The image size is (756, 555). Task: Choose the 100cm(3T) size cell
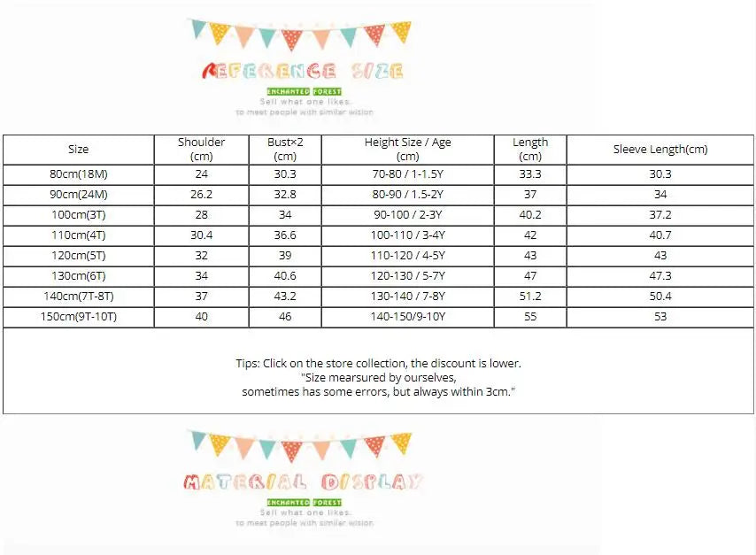78,215
